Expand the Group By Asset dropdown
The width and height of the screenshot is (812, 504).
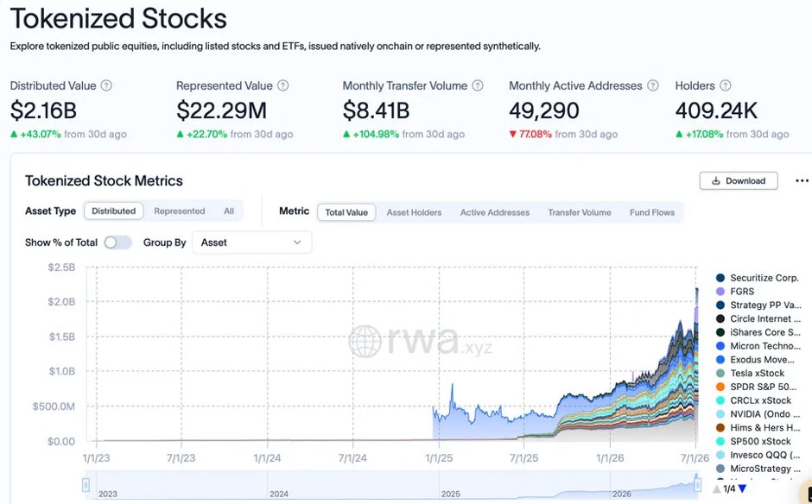(251, 243)
